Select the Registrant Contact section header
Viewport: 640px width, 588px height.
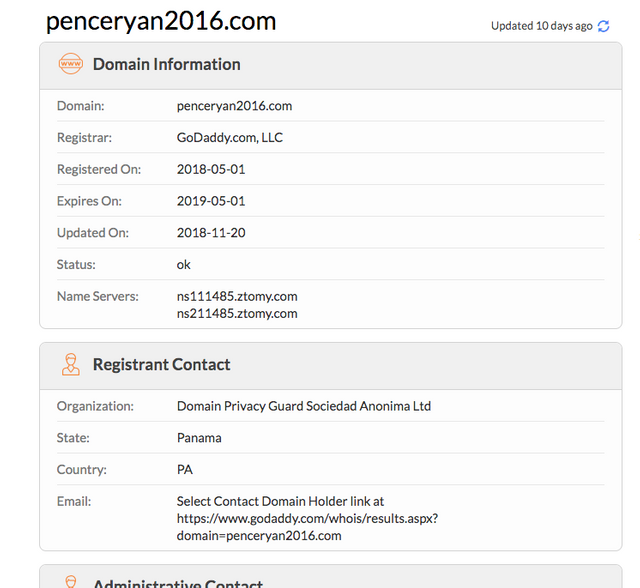(161, 365)
